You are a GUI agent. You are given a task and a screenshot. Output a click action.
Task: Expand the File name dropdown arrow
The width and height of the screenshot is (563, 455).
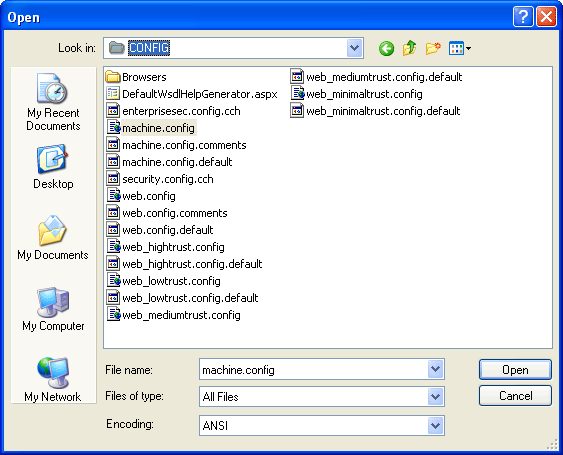tap(435, 369)
